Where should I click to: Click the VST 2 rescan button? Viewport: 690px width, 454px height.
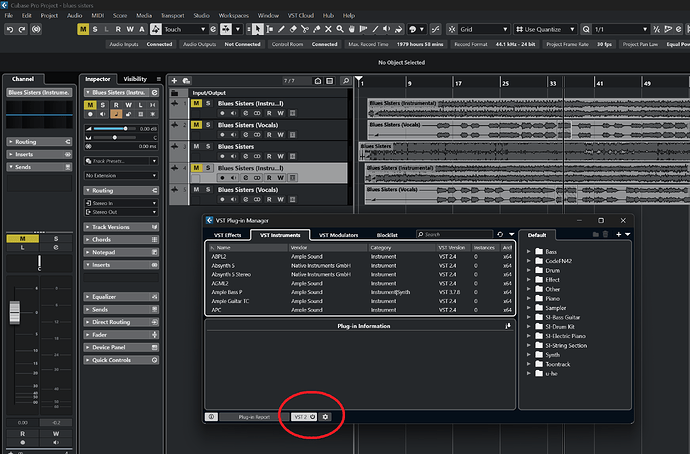[x=304, y=417]
